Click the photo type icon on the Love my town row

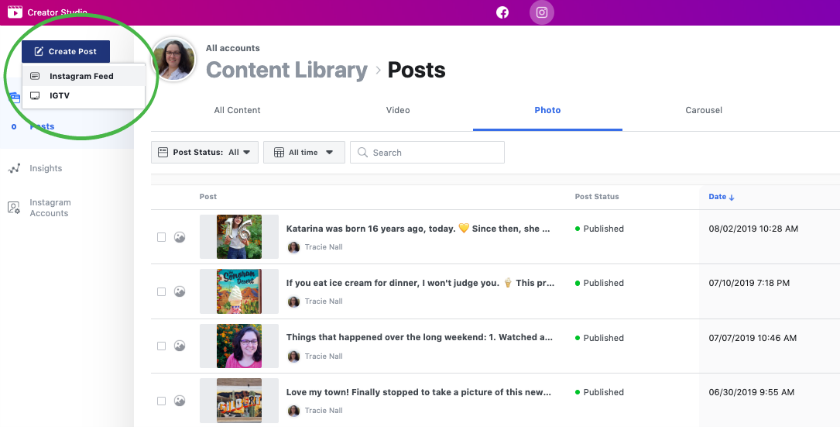179,401
